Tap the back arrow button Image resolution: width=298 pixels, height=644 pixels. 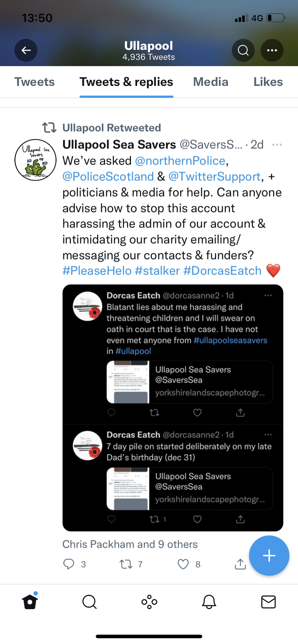point(26,50)
